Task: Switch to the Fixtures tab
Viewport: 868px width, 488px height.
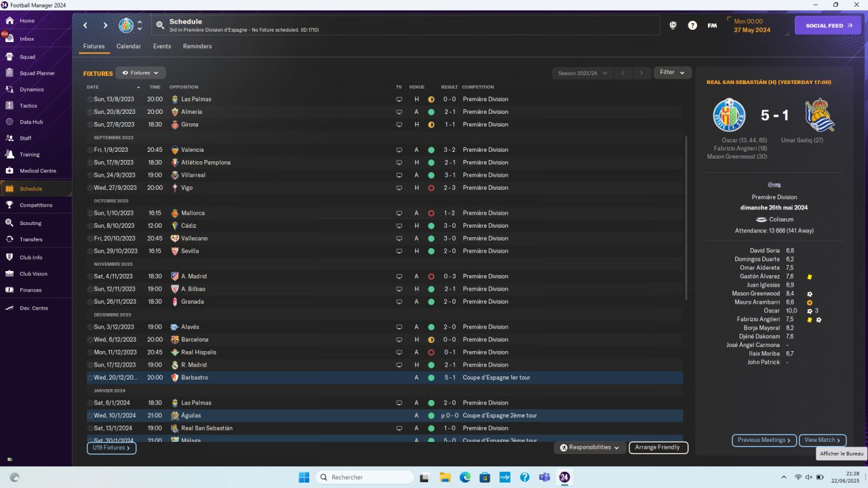Action: [94, 47]
